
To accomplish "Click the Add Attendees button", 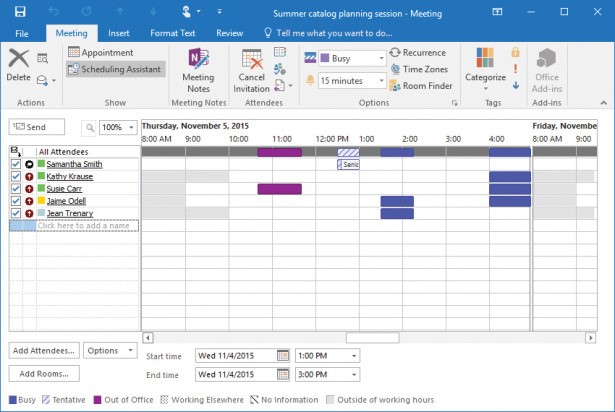I will coord(44,351).
